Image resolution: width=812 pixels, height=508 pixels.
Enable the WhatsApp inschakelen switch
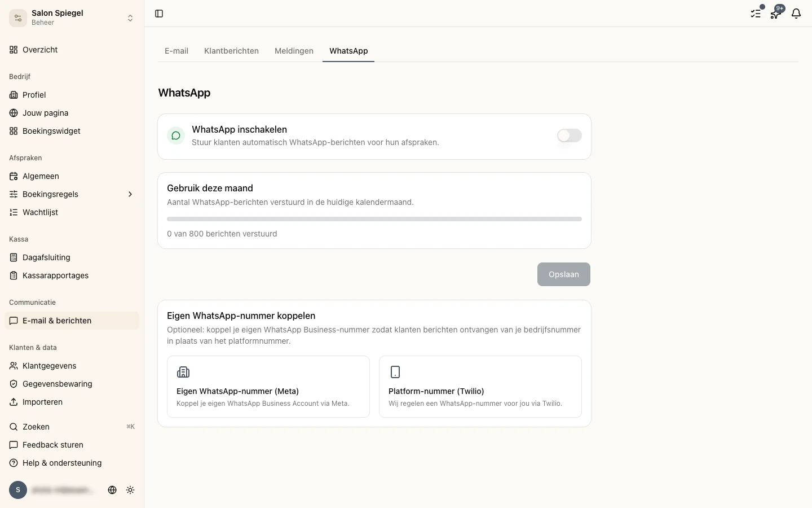(570, 135)
